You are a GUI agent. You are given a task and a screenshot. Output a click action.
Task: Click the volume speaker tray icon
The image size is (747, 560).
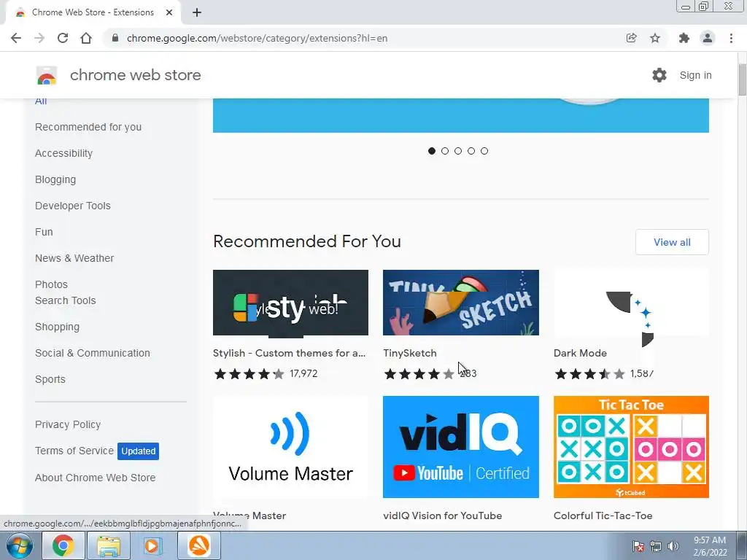(x=673, y=546)
